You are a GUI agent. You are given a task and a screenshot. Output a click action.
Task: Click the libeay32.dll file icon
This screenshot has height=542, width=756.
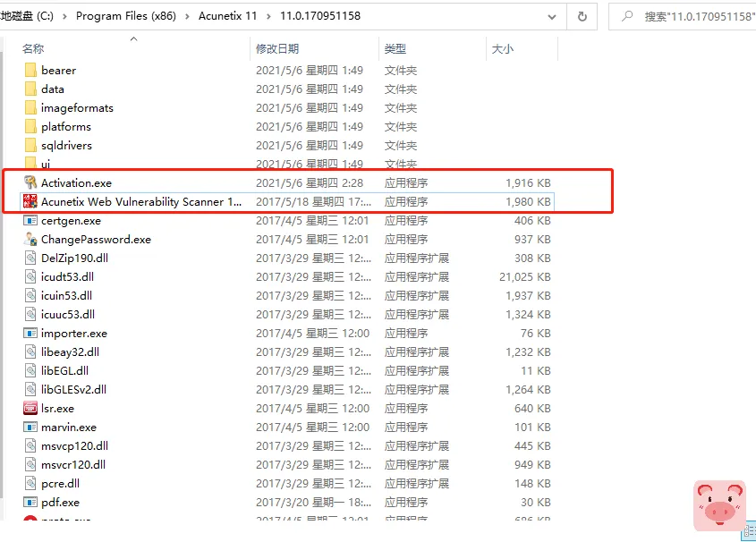pyautogui.click(x=30, y=351)
